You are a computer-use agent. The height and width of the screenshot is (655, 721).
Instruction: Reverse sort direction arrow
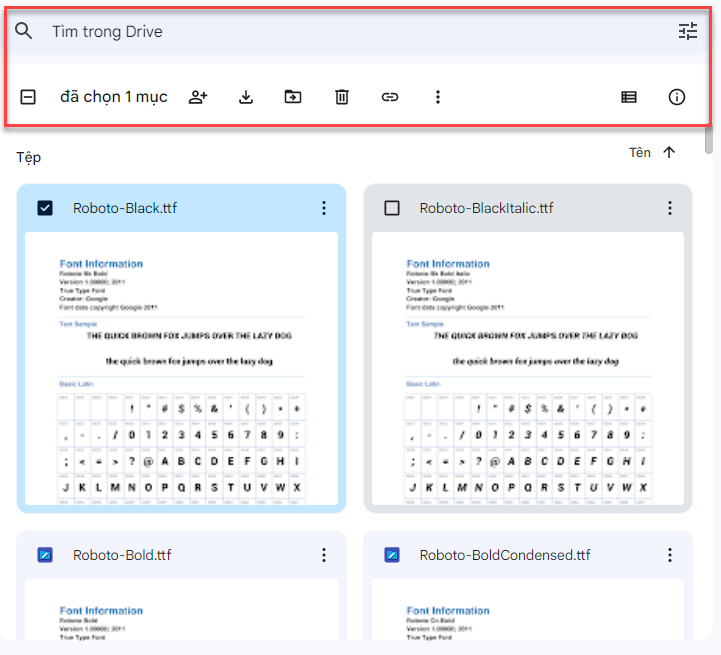(x=670, y=152)
